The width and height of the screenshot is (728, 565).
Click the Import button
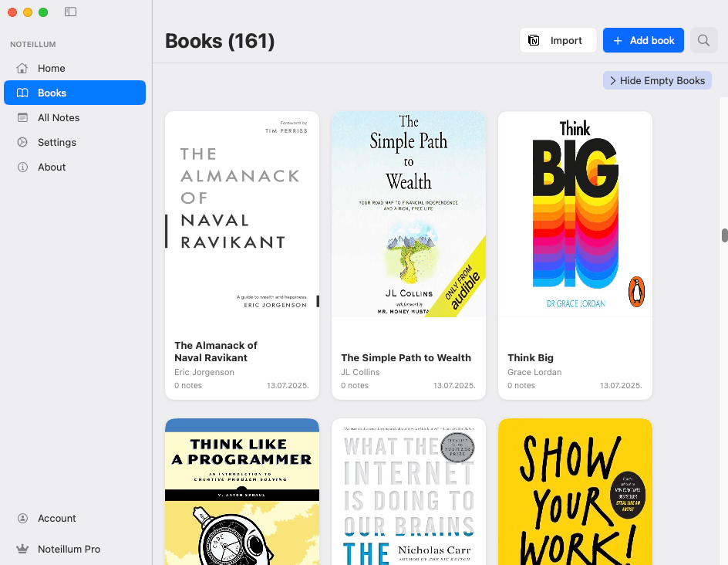[x=558, y=40]
